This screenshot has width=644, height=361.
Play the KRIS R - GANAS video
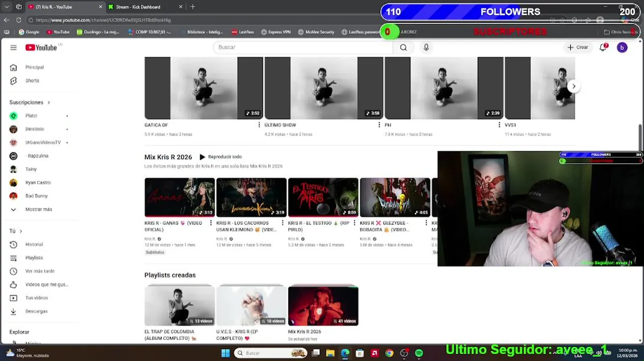180,197
